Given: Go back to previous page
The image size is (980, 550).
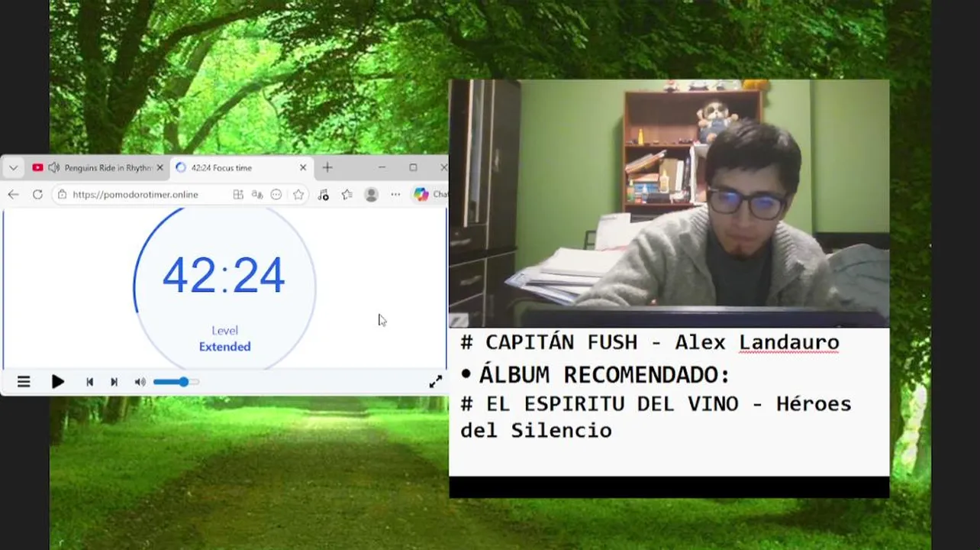Looking at the screenshot, I should tap(13, 195).
